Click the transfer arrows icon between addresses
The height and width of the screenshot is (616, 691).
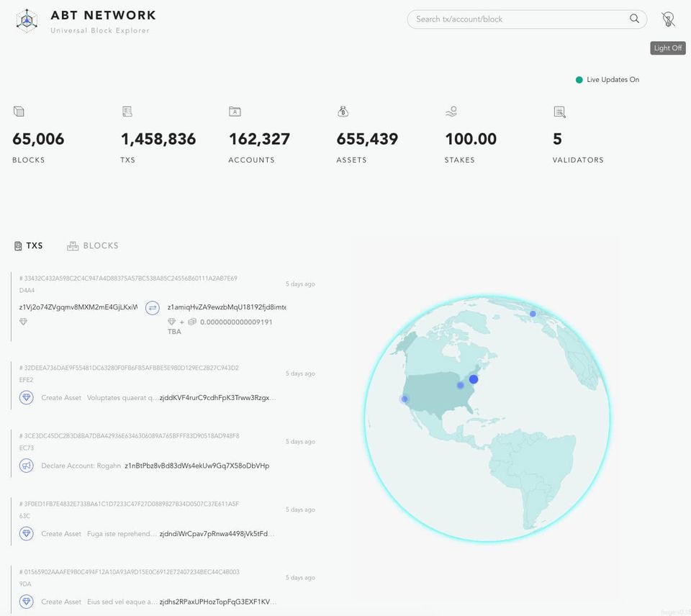pos(153,307)
